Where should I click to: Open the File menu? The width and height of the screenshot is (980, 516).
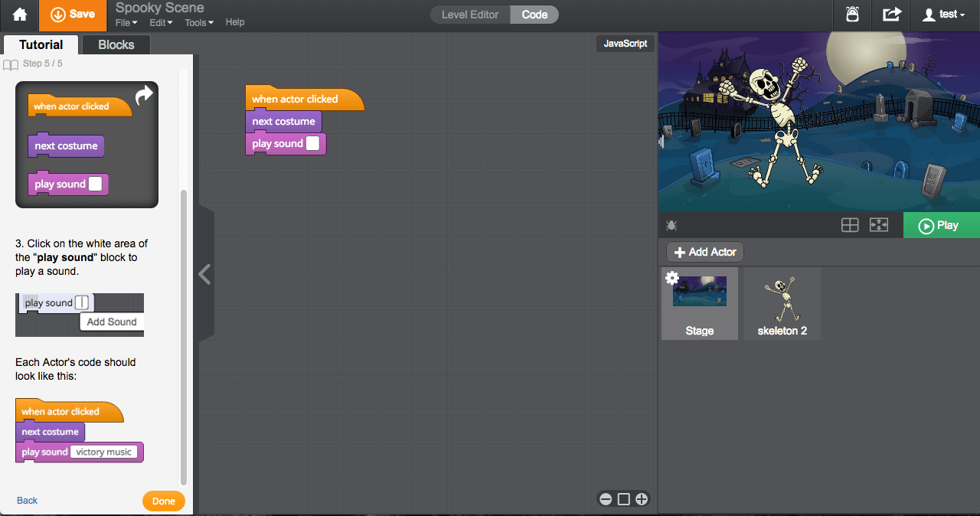click(126, 22)
